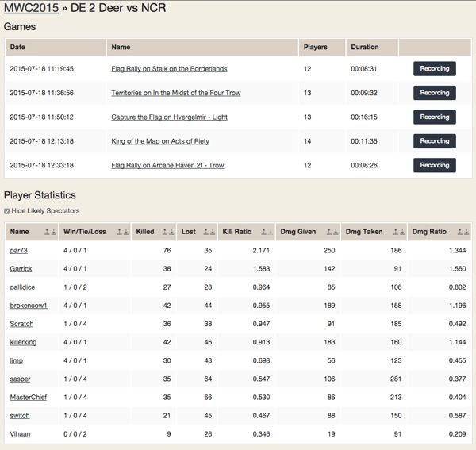The width and height of the screenshot is (476, 450).
Task: Select the date 2015-07-18 11:19:45
Action: [x=41, y=69]
